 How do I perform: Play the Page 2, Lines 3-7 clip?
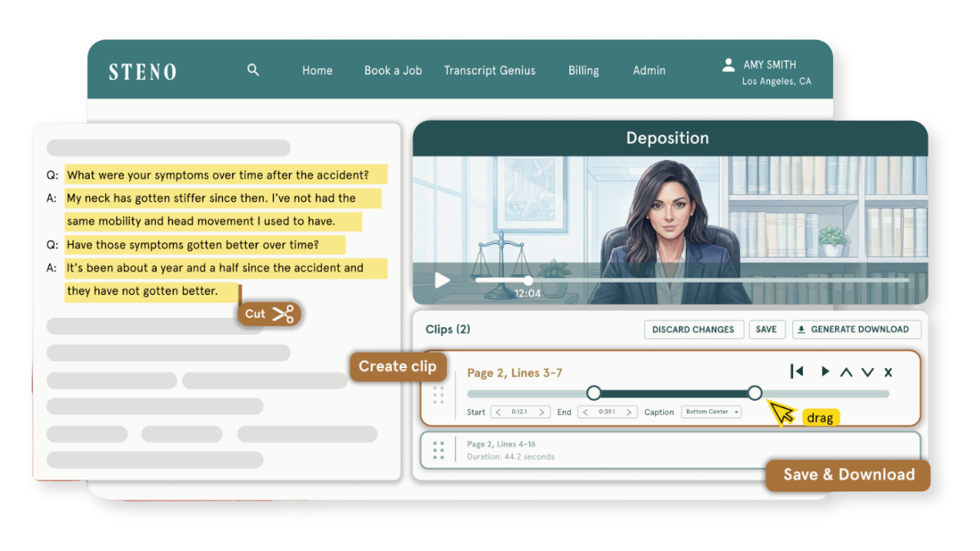[x=825, y=371]
